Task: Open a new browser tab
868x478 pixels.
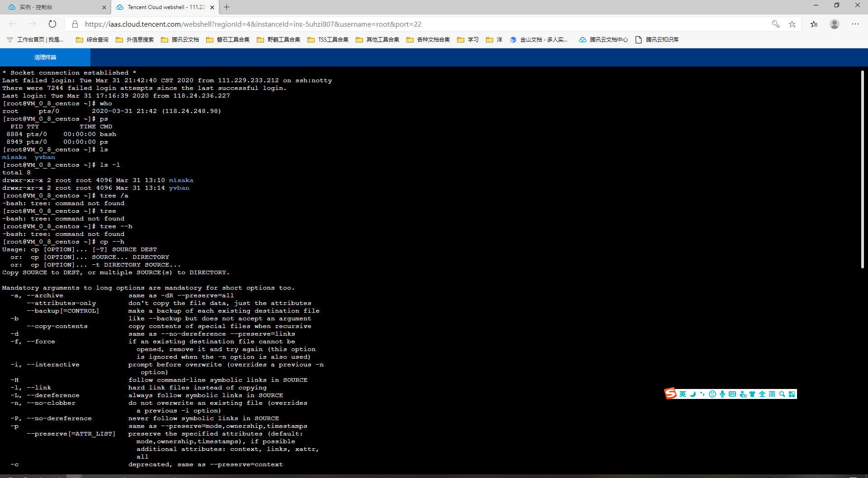Action: [x=227, y=7]
